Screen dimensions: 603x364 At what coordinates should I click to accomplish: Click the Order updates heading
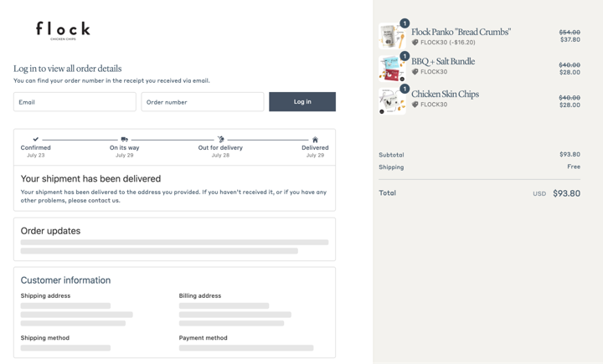coord(50,231)
